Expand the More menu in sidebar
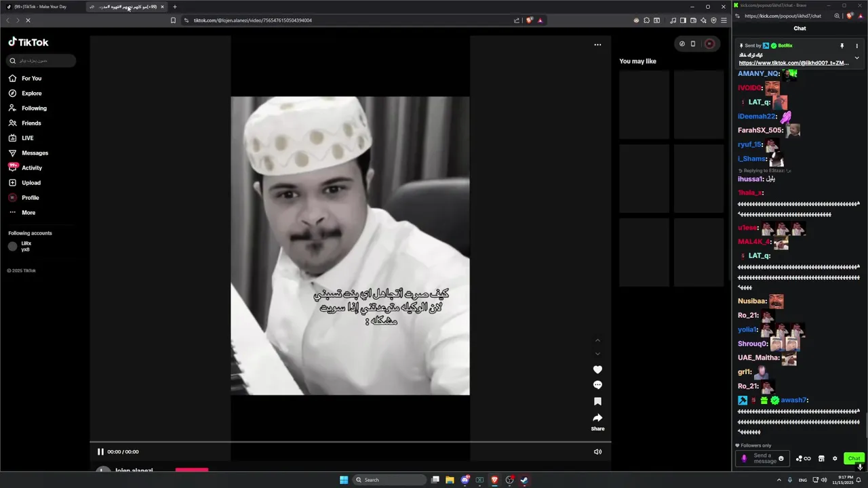The height and width of the screenshot is (488, 868). coord(22,213)
